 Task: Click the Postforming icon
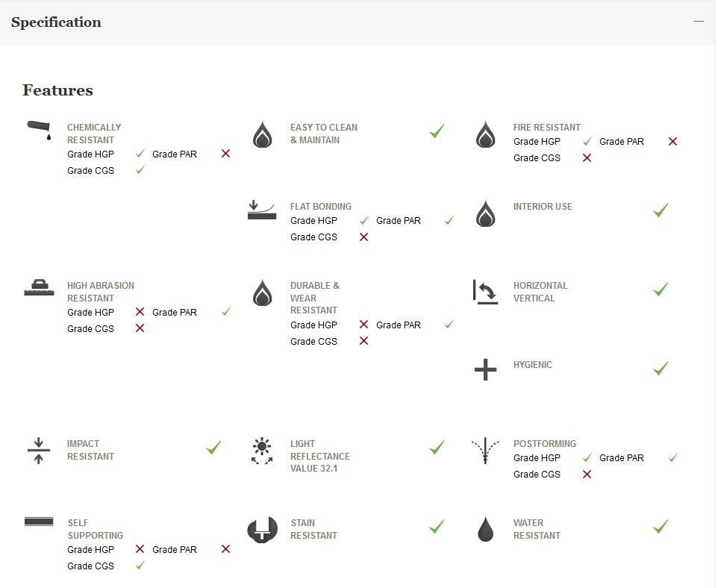(485, 451)
